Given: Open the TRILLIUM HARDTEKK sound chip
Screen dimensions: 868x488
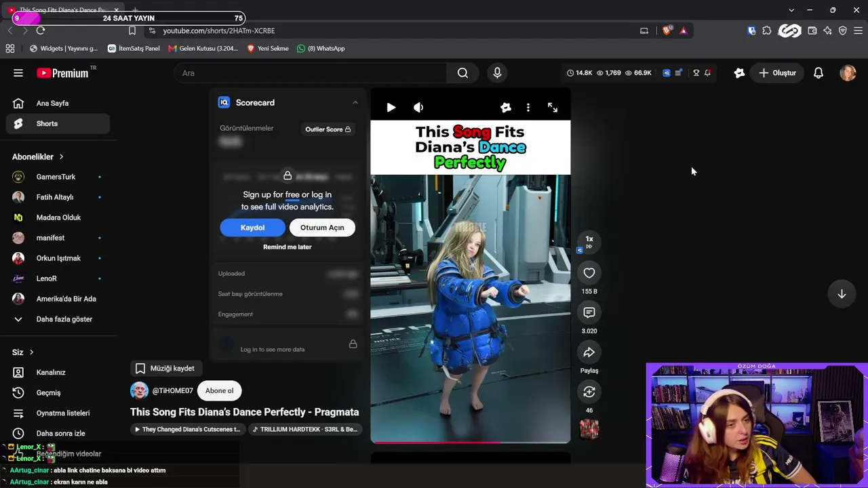Looking at the screenshot, I should click(x=305, y=429).
